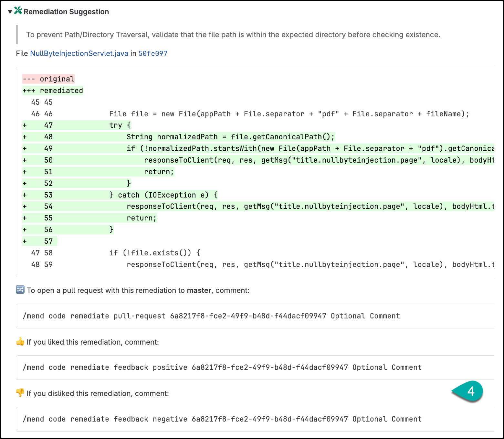Open the NullByteInjectionServlet.java file link
The image size is (504, 439).
click(x=79, y=53)
